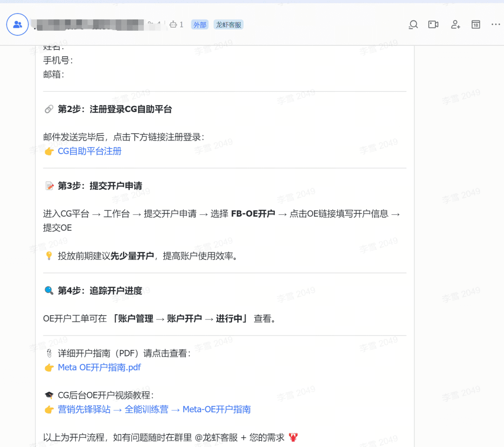Click the lightbulb emoji beside 投放前期建议
The image size is (504, 447).
[49, 256]
